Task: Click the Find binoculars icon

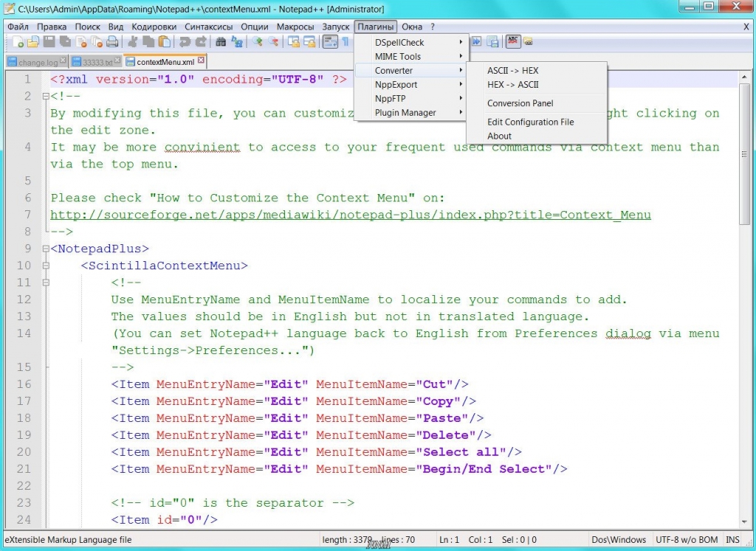Action: point(220,42)
